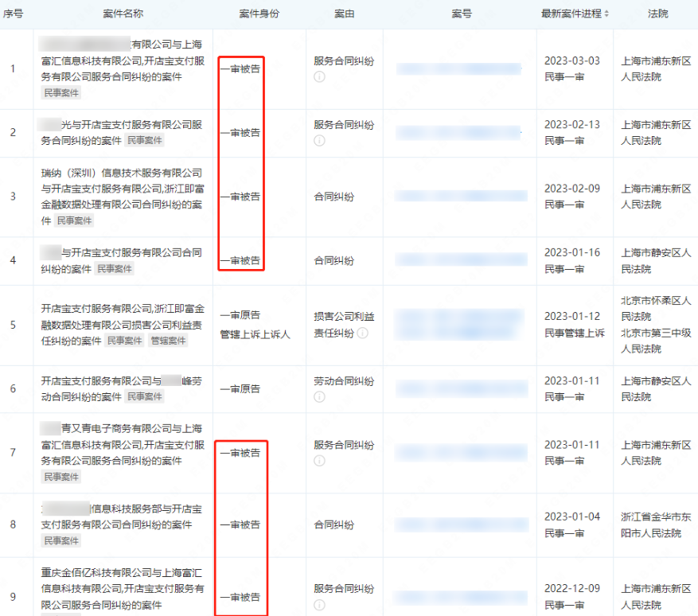Open 上海市静安区人民法院 in row 4

coord(656,260)
